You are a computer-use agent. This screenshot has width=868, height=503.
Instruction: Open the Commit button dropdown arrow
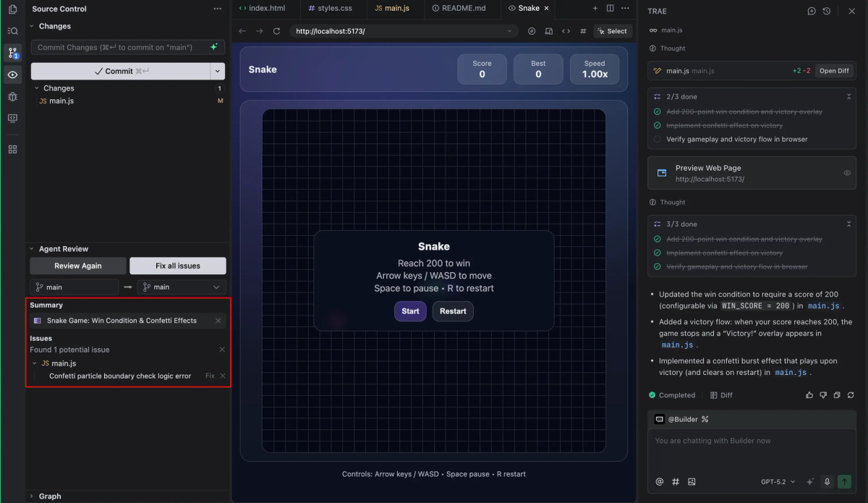click(218, 71)
